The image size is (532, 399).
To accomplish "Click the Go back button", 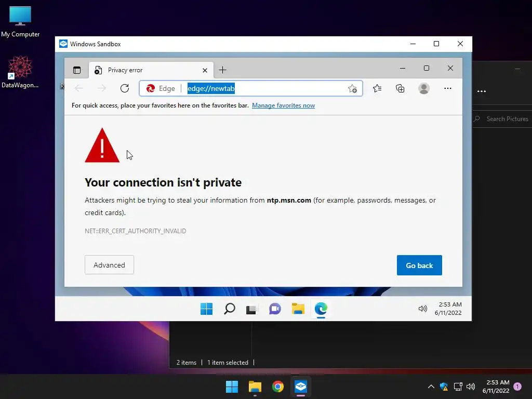I will click(419, 265).
